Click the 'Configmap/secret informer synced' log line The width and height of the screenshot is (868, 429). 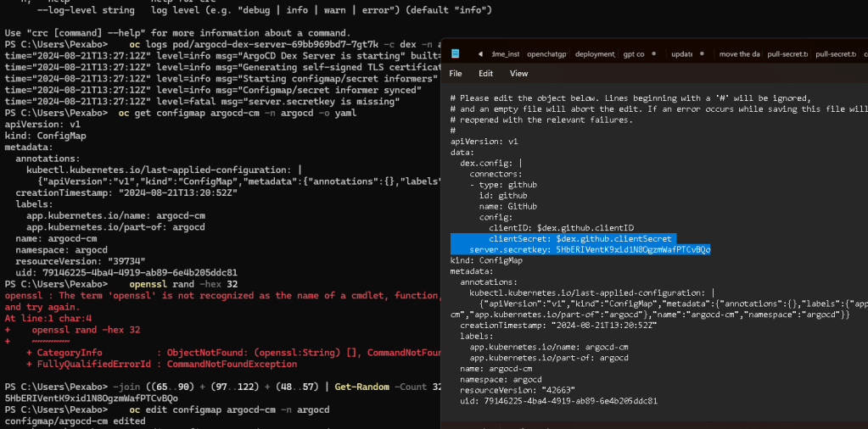213,90
